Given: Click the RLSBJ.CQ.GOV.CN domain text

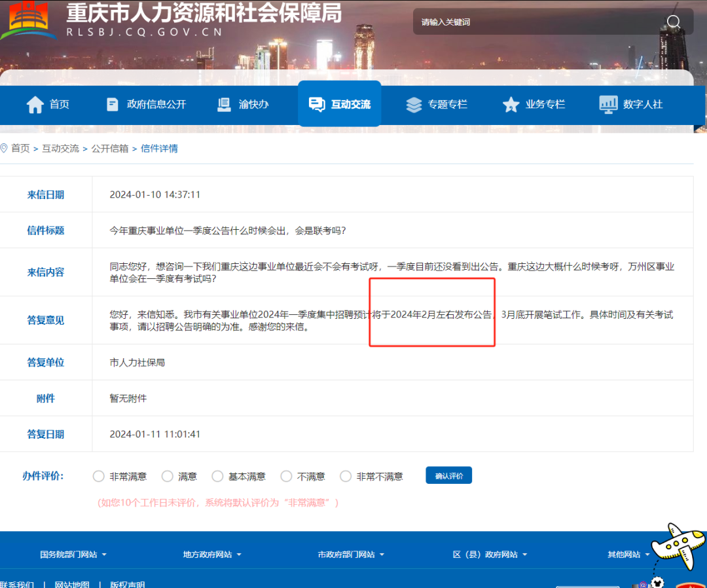Looking at the screenshot, I should point(144,32).
